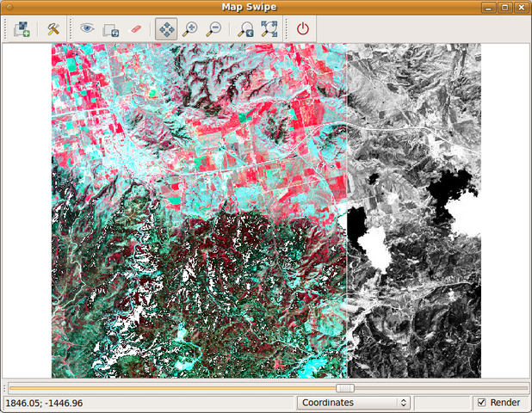Click the eye icon to display map
The image size is (532, 413).
click(87, 28)
